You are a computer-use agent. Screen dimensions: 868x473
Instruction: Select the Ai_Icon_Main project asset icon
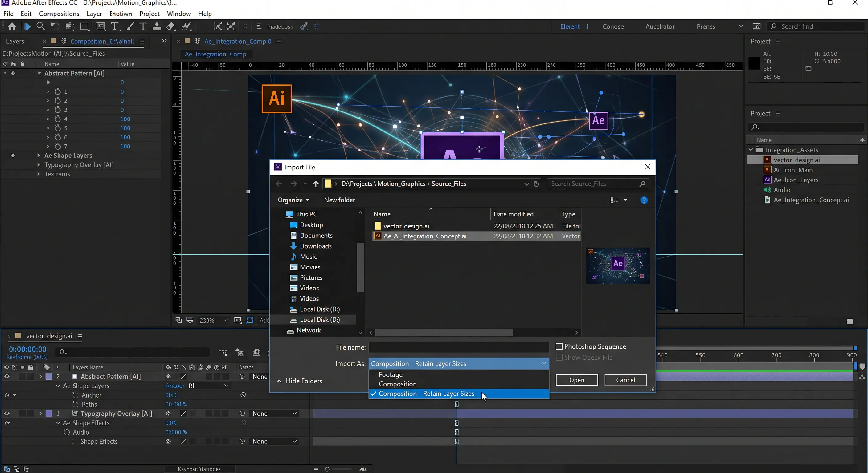(x=768, y=170)
